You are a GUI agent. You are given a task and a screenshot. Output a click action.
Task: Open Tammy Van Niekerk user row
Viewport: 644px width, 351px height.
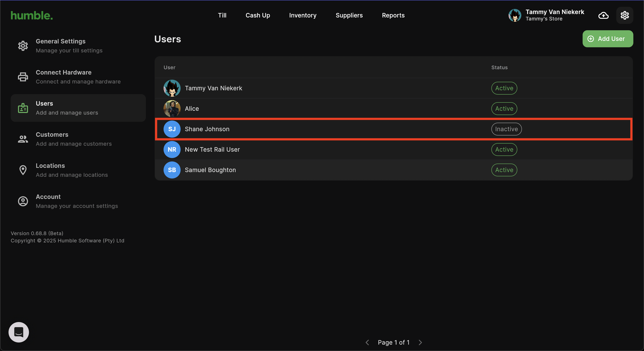[394, 88]
